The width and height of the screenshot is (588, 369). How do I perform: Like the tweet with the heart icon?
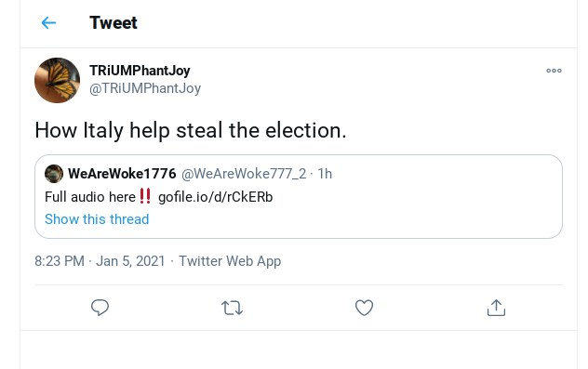pos(364,308)
